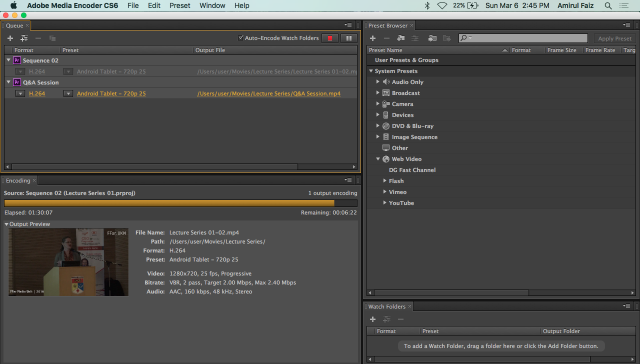The width and height of the screenshot is (640, 364).
Task: Click the Duplicate icon in Queue toolbar
Action: [x=52, y=38]
